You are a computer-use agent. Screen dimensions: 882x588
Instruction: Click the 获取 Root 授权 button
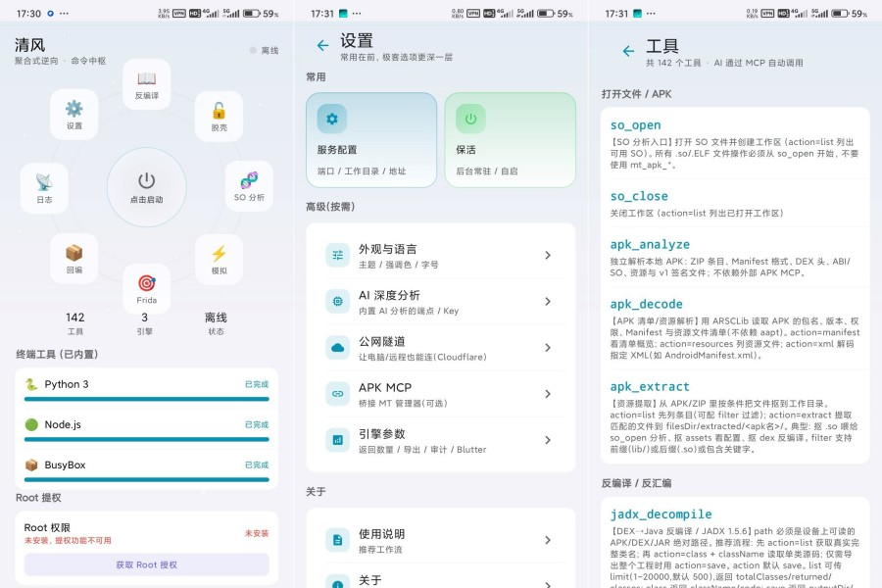tap(146, 564)
